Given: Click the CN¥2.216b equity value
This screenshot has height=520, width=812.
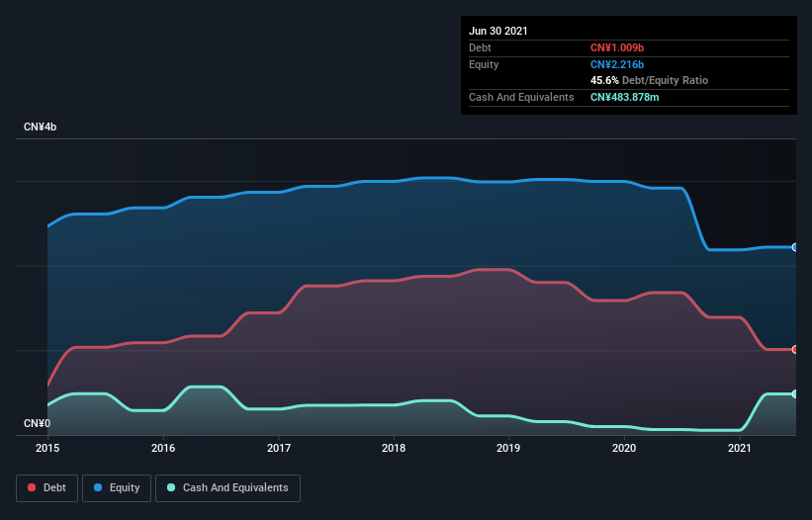Looking at the screenshot, I should pos(617,64).
